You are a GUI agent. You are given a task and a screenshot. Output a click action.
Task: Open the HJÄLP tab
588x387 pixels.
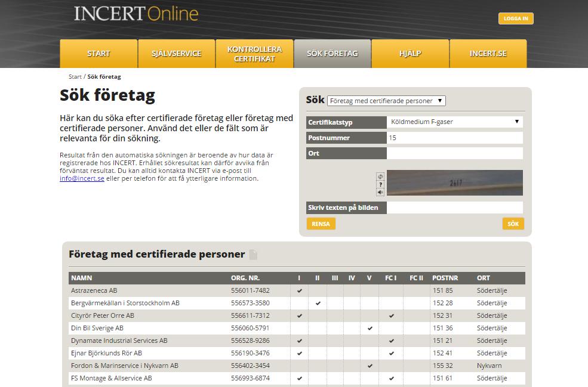click(410, 54)
